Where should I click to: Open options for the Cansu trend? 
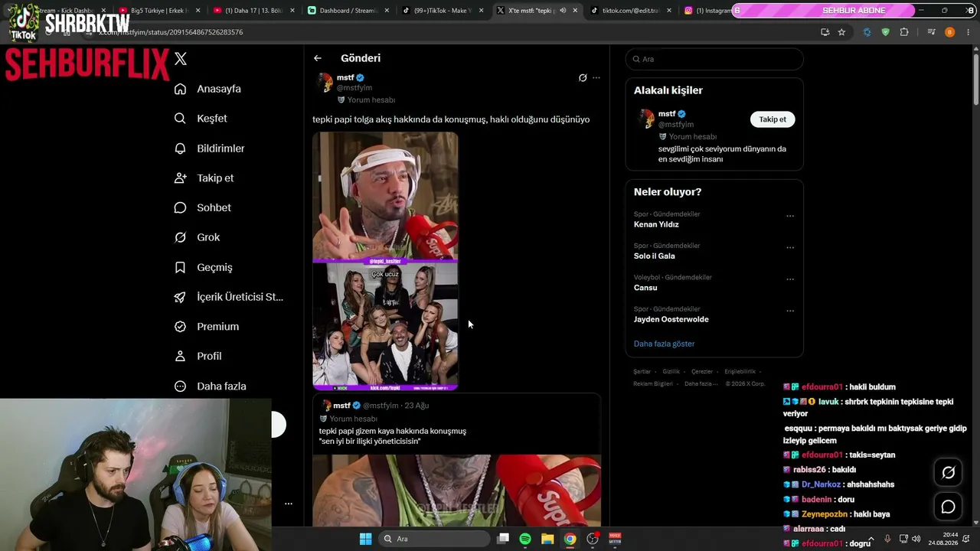coord(790,279)
